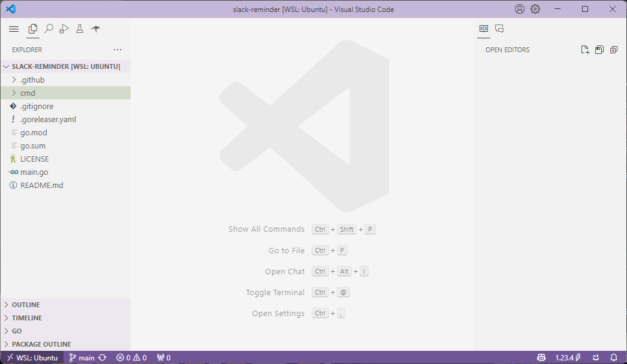Open the .gitignore file
627x364 pixels.
[x=65, y=107]
